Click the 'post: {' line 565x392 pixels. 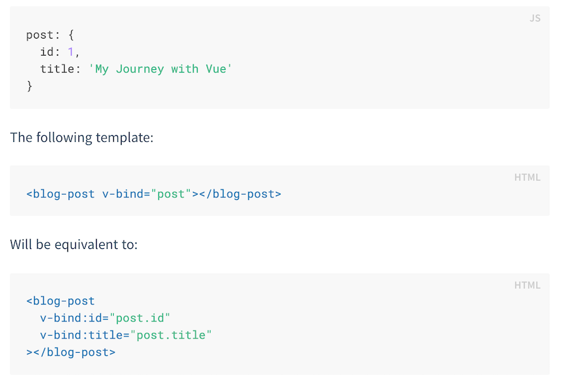[50, 35]
